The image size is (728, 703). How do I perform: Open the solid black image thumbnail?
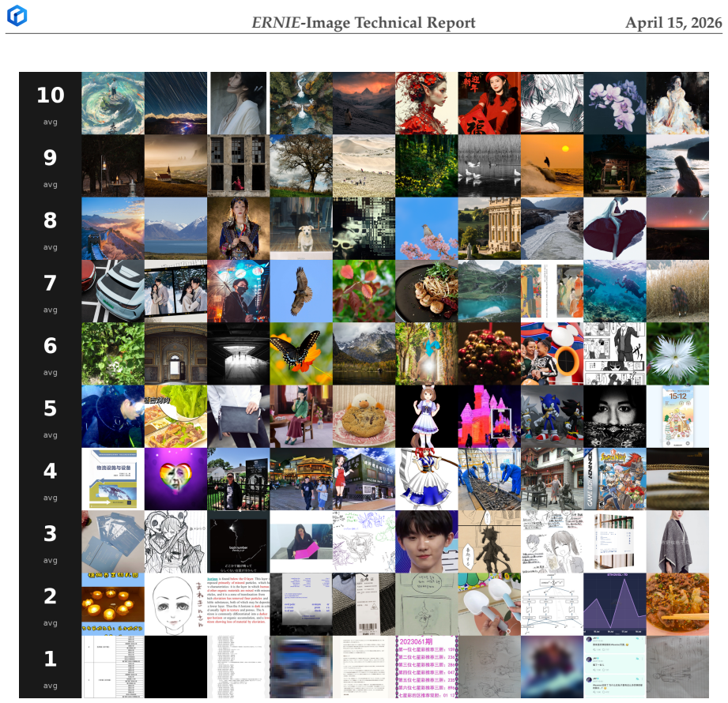tap(175, 667)
